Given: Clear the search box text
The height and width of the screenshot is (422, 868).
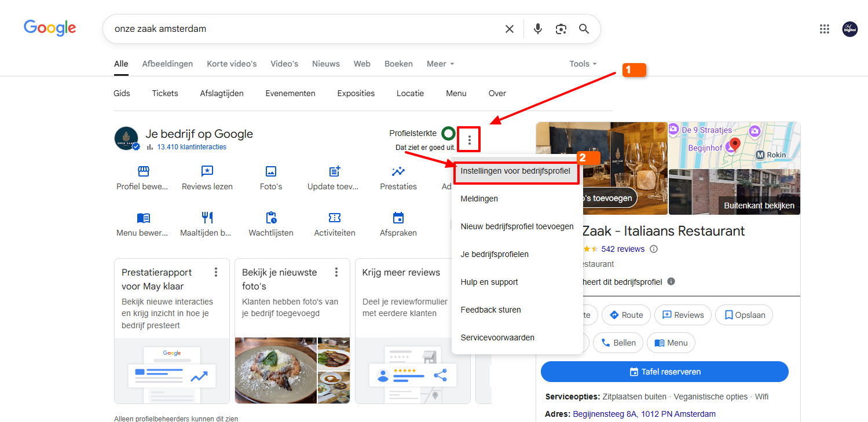Looking at the screenshot, I should pos(510,29).
